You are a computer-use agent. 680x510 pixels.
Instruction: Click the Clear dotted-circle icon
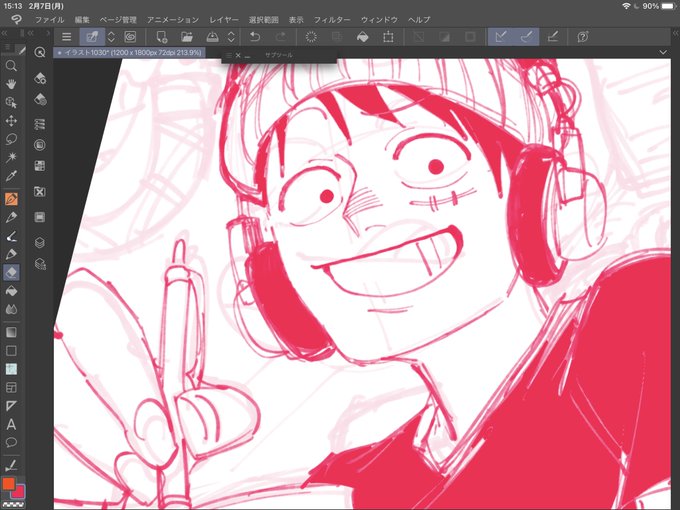(311, 37)
